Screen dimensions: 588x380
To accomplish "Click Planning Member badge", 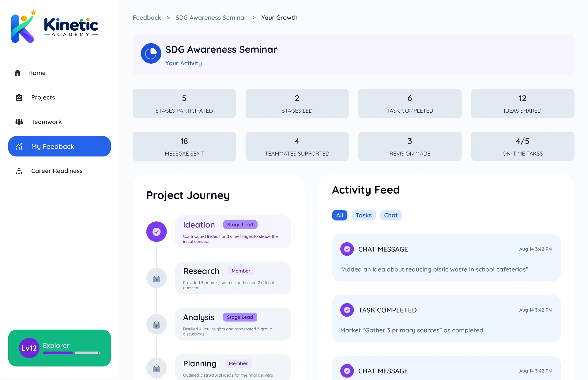I will pos(238,363).
